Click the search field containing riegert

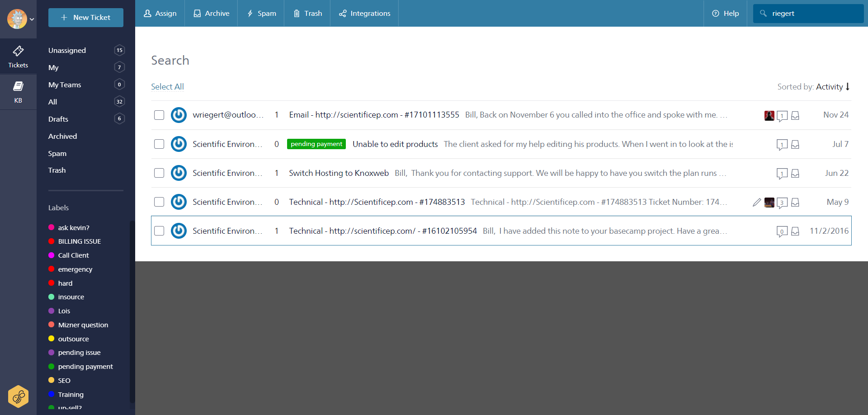808,14
